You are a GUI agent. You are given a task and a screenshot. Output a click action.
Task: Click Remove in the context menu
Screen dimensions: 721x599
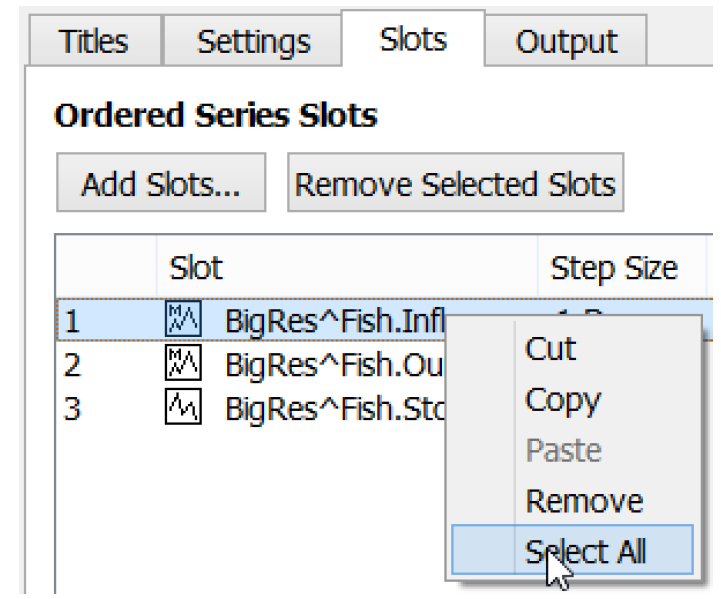[584, 500]
